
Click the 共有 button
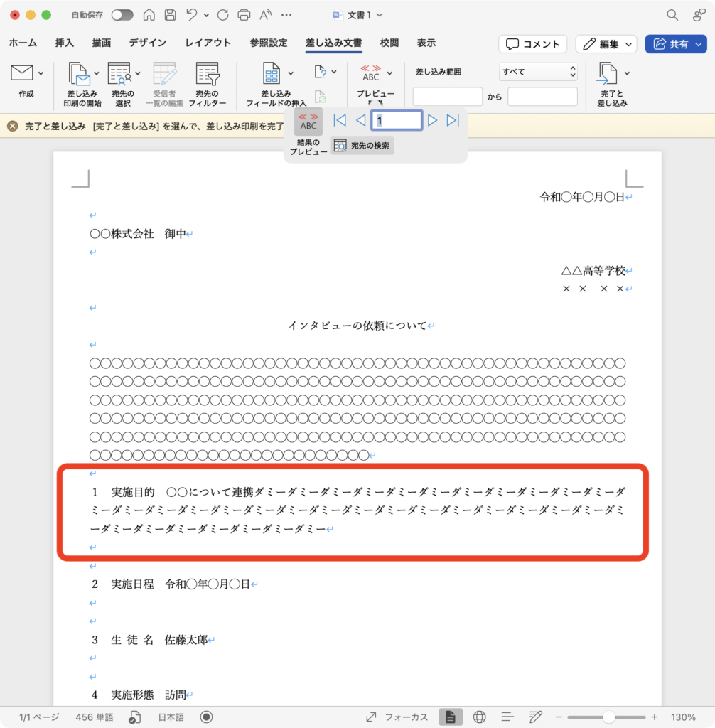coord(675,44)
